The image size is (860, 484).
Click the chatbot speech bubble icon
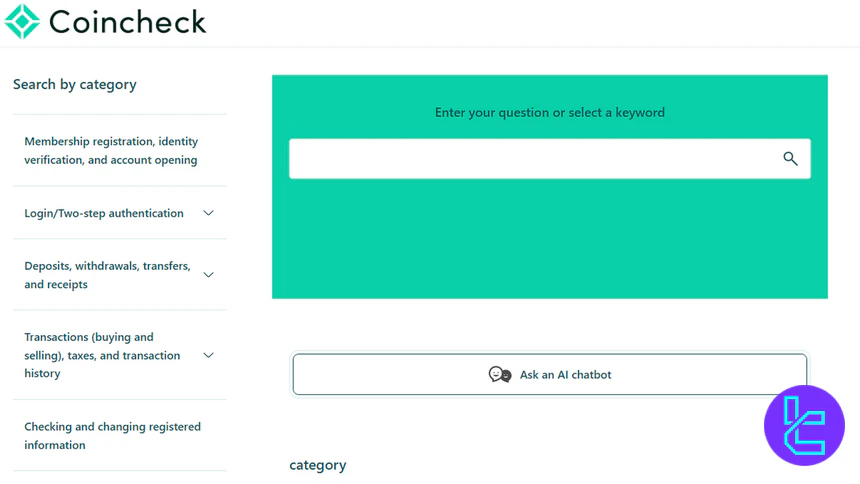[500, 375]
